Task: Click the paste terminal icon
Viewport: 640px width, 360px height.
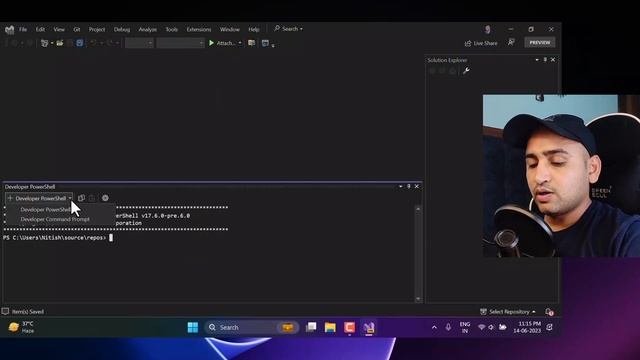Action: click(92, 198)
